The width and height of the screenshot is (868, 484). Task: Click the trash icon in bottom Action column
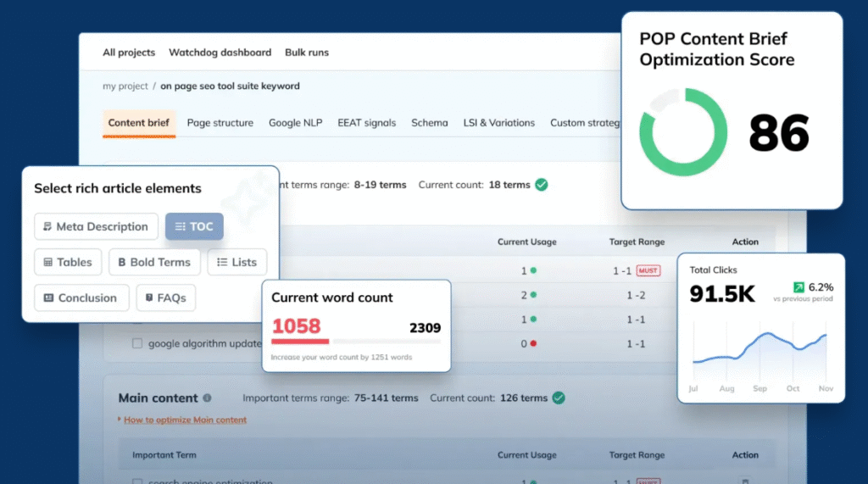click(745, 481)
